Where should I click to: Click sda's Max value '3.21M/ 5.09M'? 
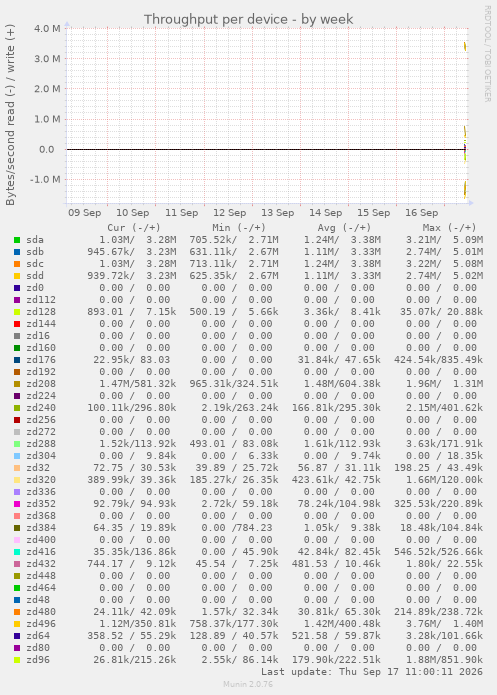(444, 240)
